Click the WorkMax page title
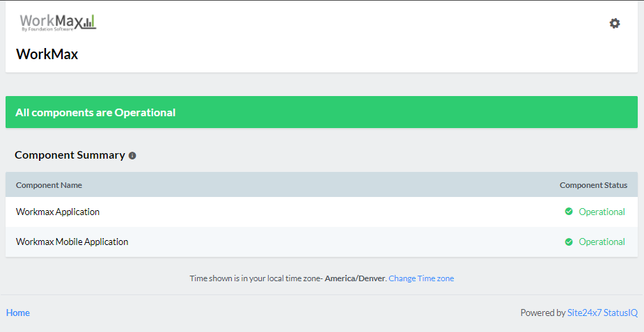Viewport: 644px width, 332px height. [47, 54]
